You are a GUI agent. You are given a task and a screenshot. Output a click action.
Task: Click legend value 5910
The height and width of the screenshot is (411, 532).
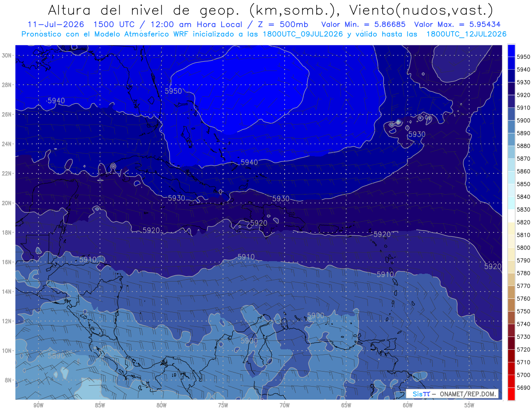(524, 108)
